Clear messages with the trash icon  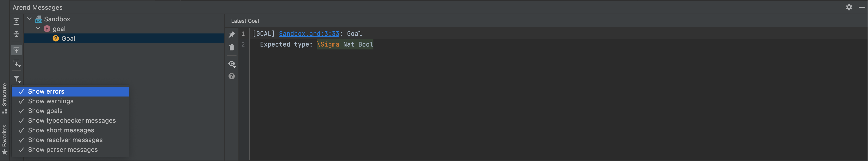[231, 47]
